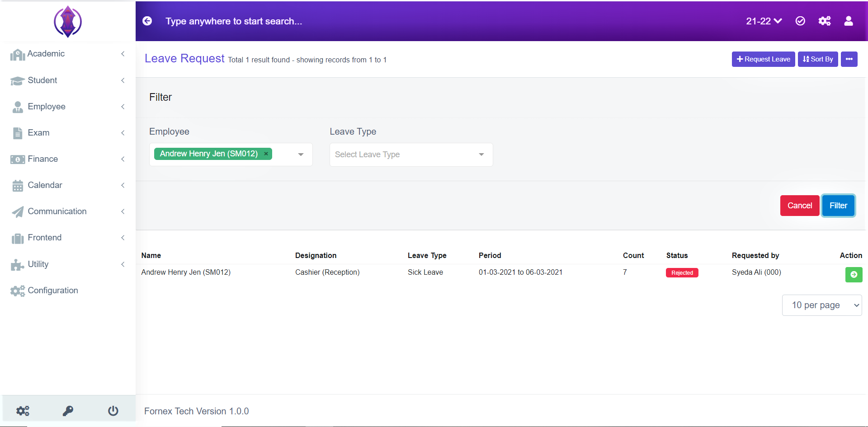Viewport: 868px width, 427px height.
Task: Click the red Cancel button
Action: point(800,206)
